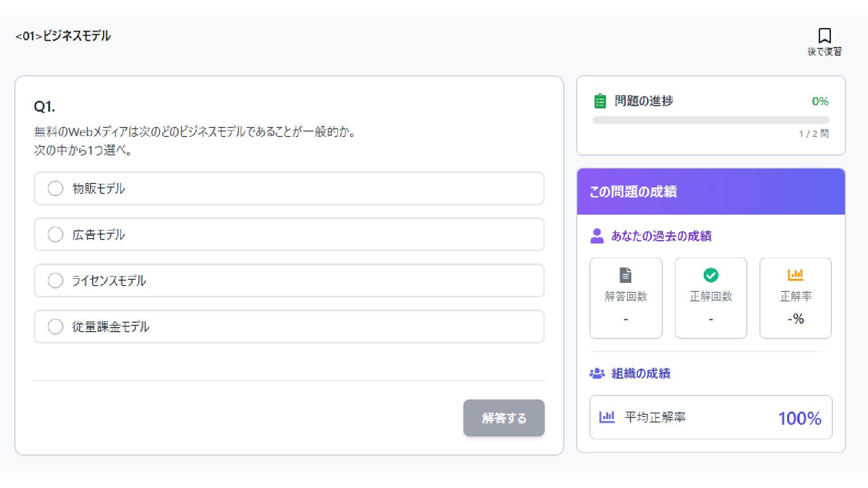The width and height of the screenshot is (868, 488).
Task: Click the purple user profile icon
Action: 597,236
